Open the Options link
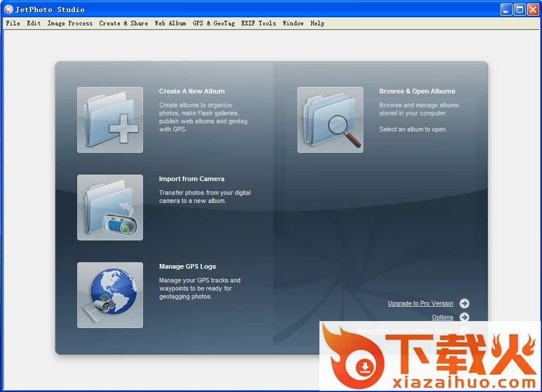Viewport: 542px width, 392px height. [442, 317]
